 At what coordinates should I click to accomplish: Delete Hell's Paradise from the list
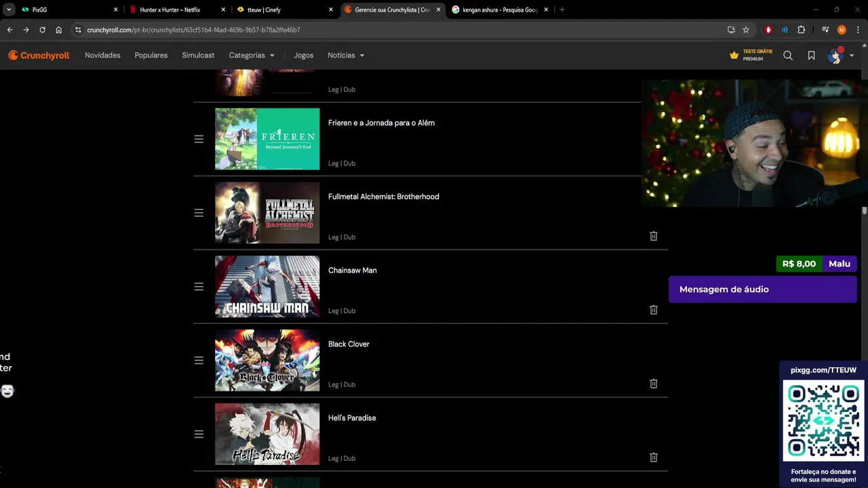[654, 457]
